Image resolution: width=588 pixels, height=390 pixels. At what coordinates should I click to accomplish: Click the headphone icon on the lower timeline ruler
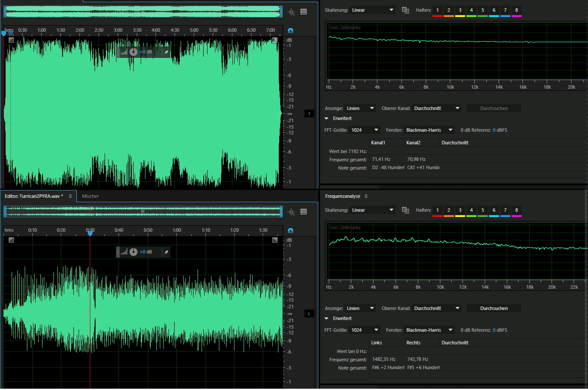click(291, 230)
